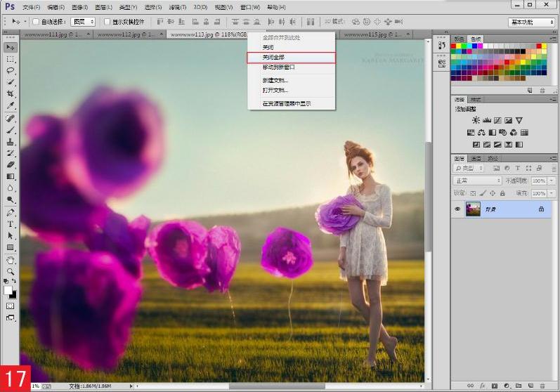
Task: Select the Clone Stamp tool
Action: pyautogui.click(x=11, y=142)
